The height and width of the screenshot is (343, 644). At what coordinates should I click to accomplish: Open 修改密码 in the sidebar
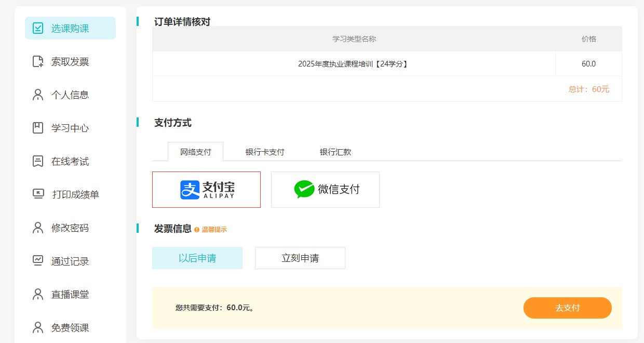pyautogui.click(x=70, y=228)
